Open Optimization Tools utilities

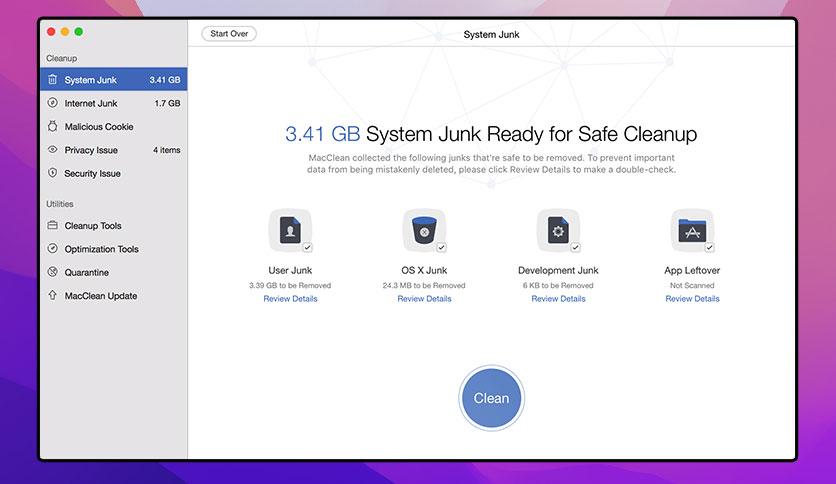114,249
